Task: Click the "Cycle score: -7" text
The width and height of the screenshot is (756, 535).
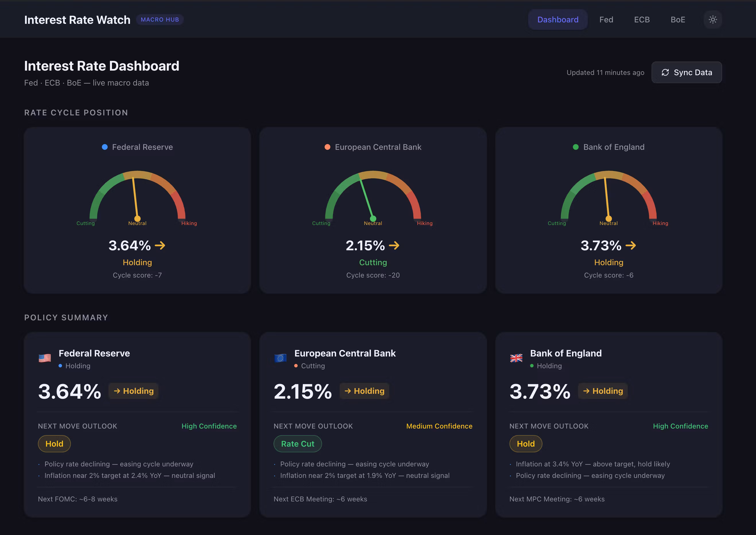Action: 137,275
